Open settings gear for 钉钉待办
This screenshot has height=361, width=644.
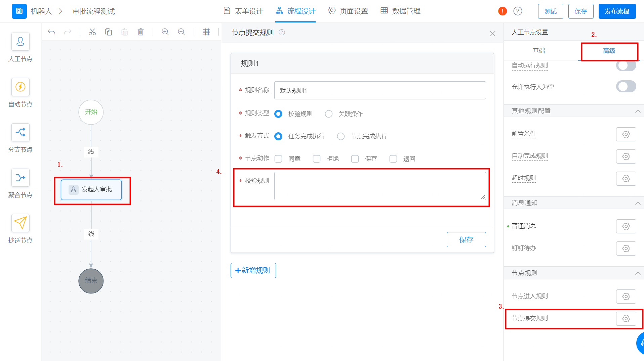(x=626, y=249)
